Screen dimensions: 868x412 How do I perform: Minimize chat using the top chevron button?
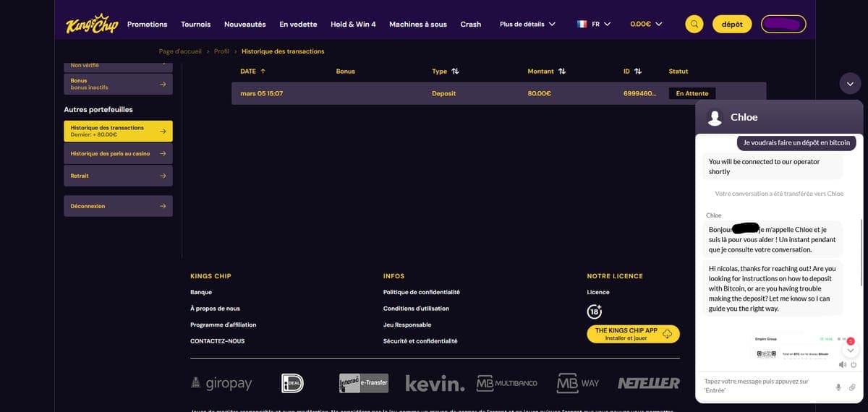(x=850, y=83)
